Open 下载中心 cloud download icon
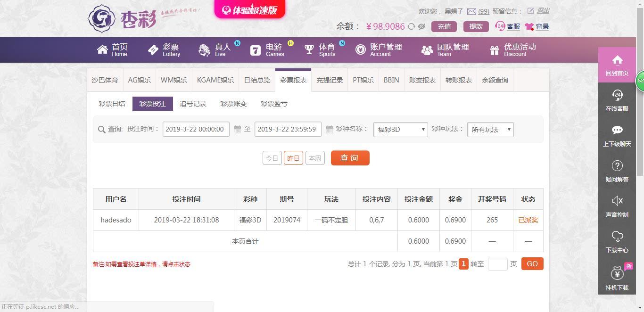Viewport: 644px width, 312px height. coord(617,236)
